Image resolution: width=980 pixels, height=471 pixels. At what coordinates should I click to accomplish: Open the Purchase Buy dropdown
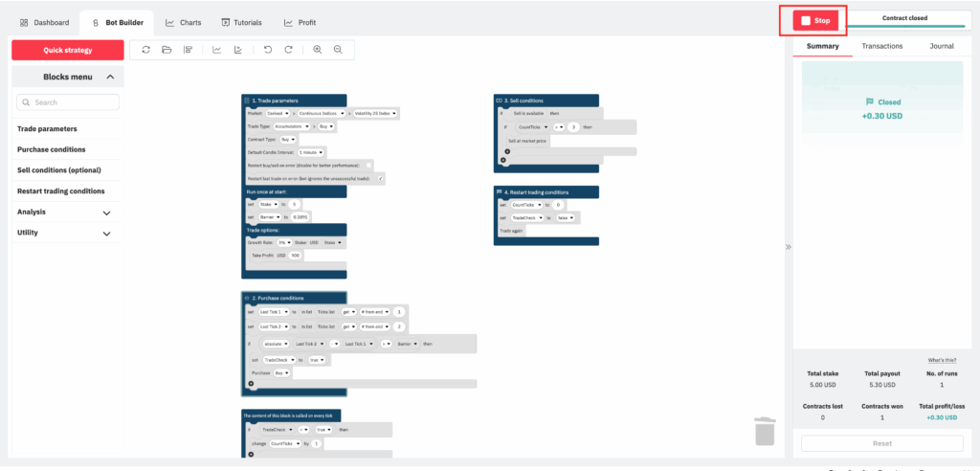click(x=282, y=372)
